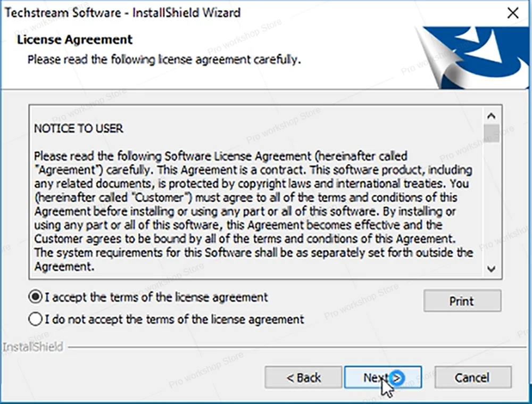Click the license scrollbar up arrow
Image resolution: width=532 pixels, height=404 pixels.
[x=491, y=116]
